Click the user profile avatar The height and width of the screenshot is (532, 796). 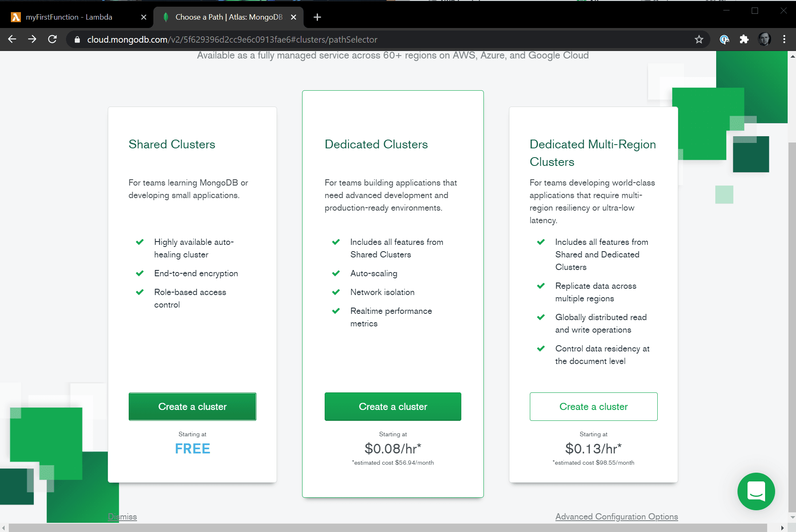point(764,39)
